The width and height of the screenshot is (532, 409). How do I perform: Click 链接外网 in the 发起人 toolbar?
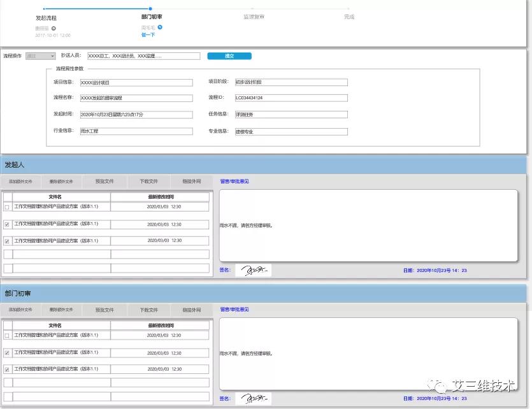(x=191, y=182)
